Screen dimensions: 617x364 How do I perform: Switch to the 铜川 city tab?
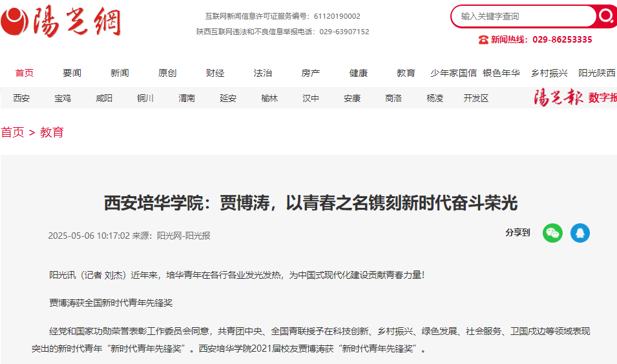(x=145, y=98)
